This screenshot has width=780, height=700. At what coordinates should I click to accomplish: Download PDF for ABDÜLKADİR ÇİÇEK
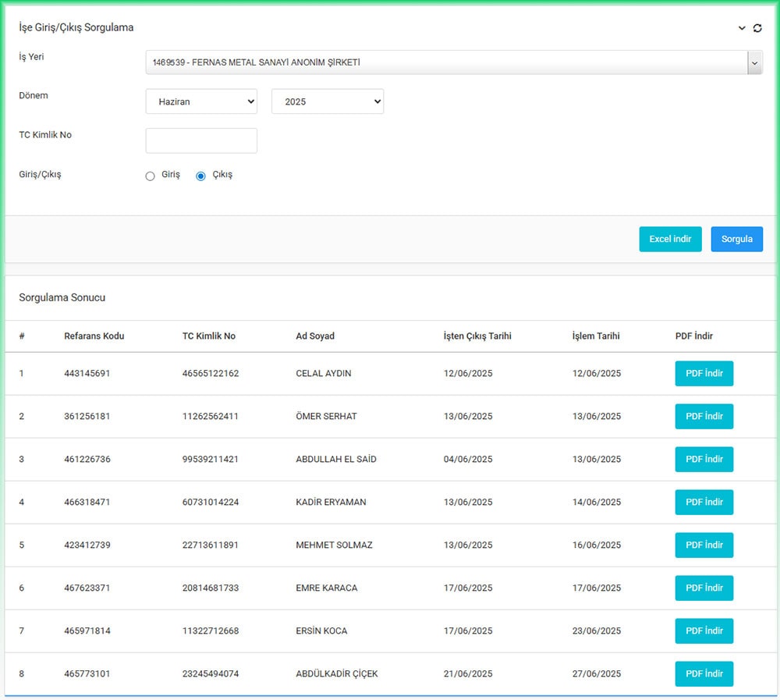[704, 673]
